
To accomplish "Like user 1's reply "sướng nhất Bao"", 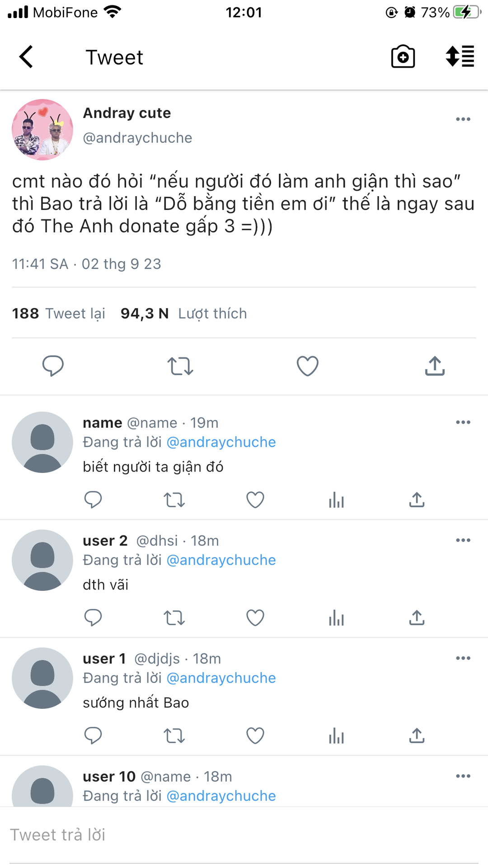I will tap(255, 736).
